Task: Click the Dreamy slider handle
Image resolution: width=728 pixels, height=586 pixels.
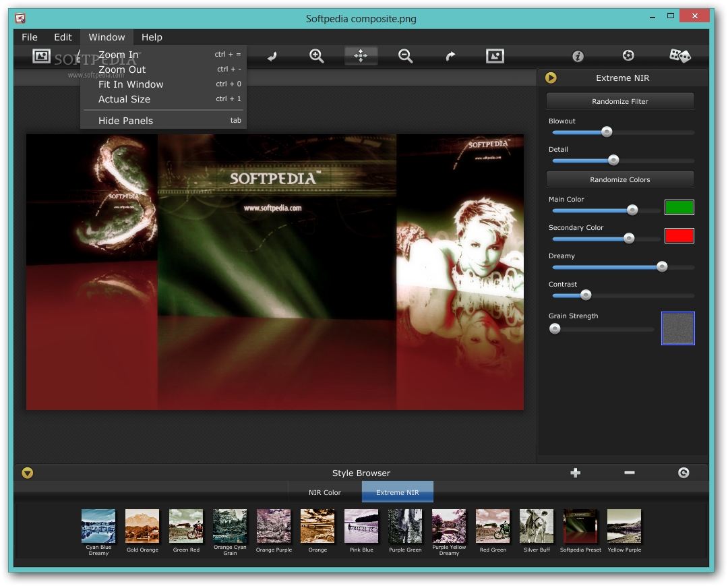Action: [662, 266]
